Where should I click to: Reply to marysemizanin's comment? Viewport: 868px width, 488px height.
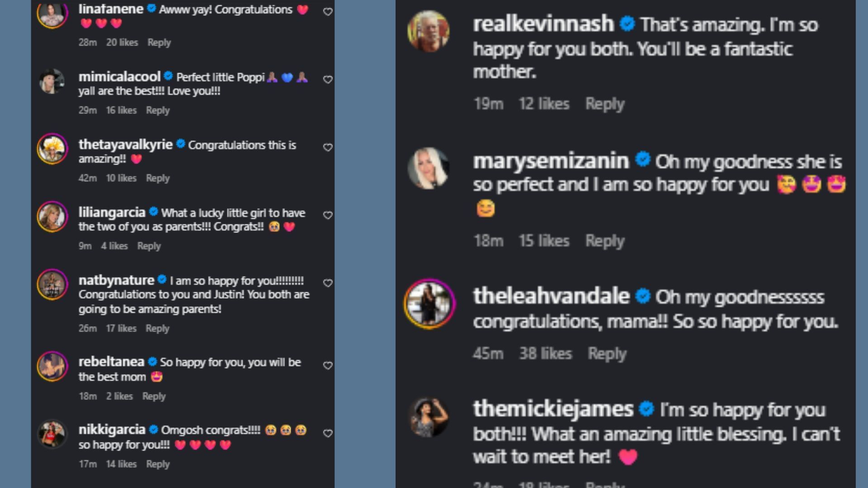click(606, 241)
